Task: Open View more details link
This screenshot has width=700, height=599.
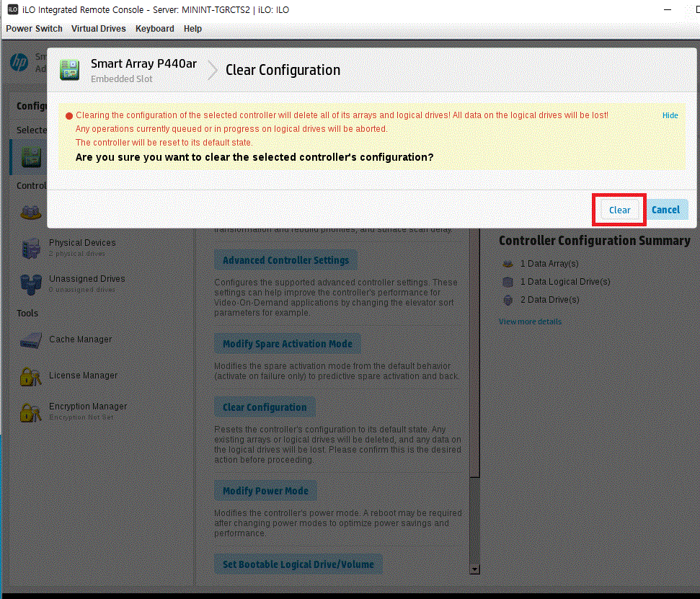Action: pos(530,321)
